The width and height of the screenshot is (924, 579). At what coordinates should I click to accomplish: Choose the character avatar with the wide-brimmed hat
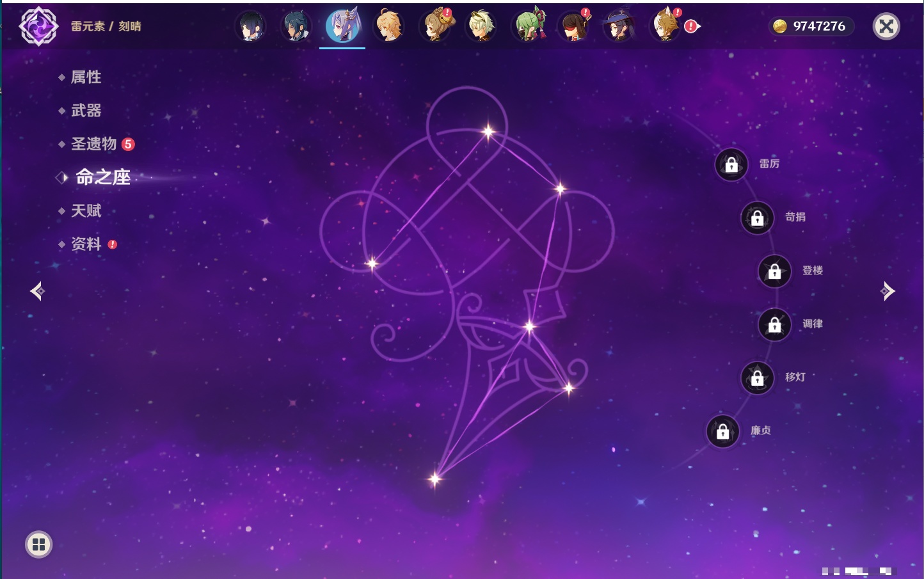(619, 26)
